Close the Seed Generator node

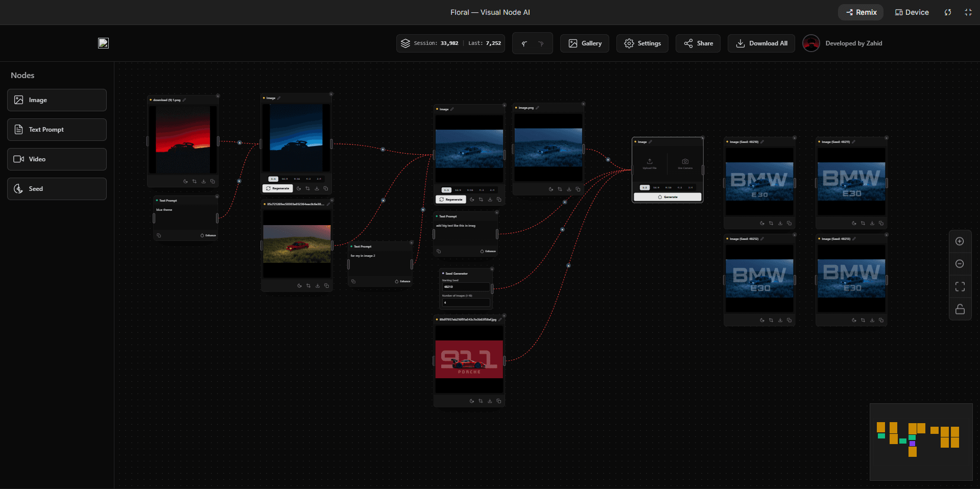point(492,268)
